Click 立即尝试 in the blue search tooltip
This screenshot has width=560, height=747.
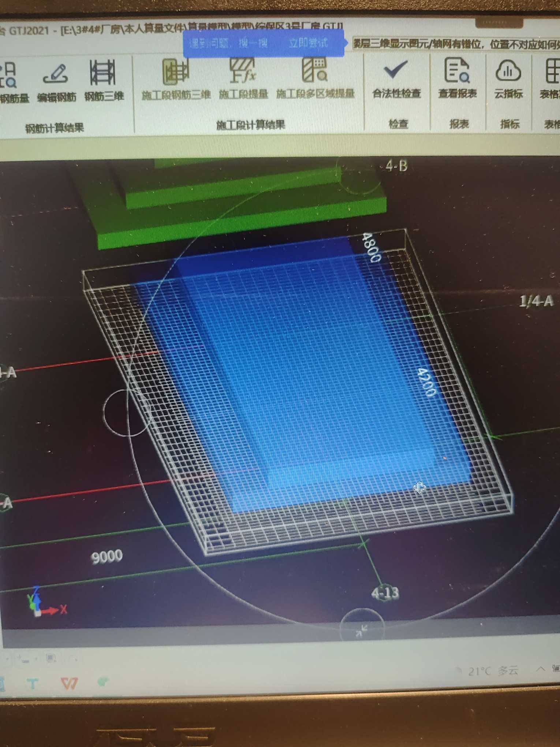(x=308, y=43)
